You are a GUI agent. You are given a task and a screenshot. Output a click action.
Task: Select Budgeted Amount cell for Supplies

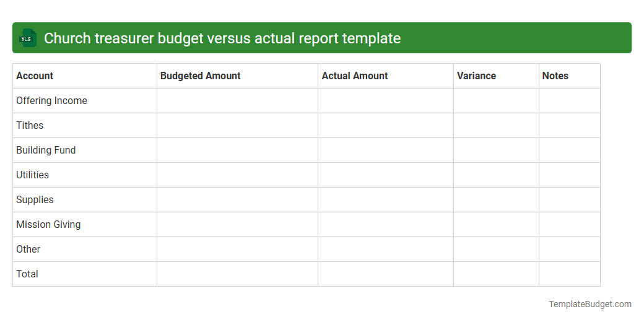click(x=237, y=199)
